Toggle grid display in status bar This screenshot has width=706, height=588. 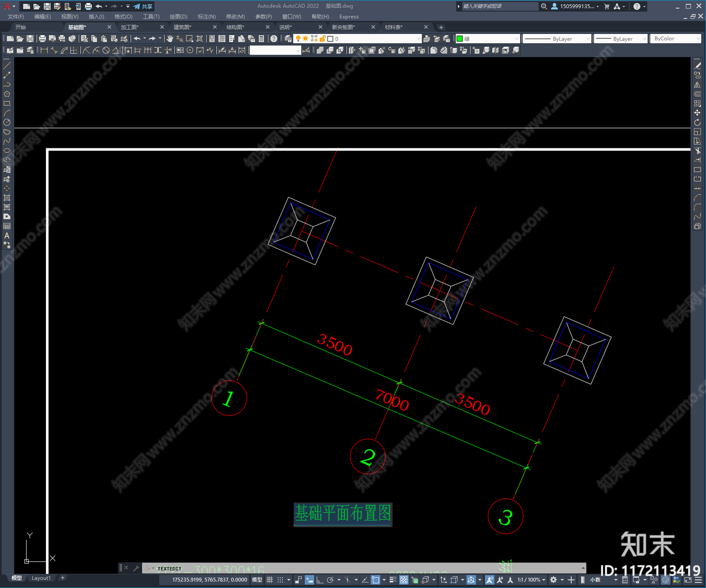coord(270,580)
